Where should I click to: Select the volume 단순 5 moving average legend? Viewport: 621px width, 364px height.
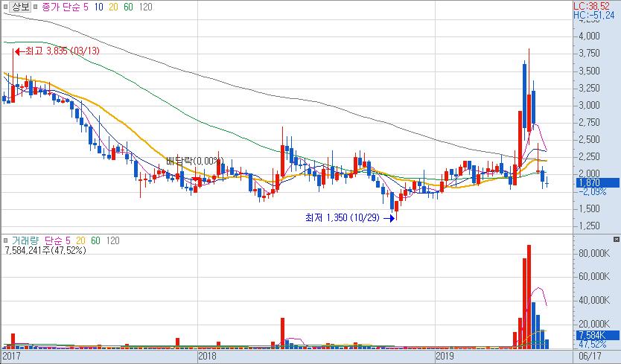[x=57, y=240]
